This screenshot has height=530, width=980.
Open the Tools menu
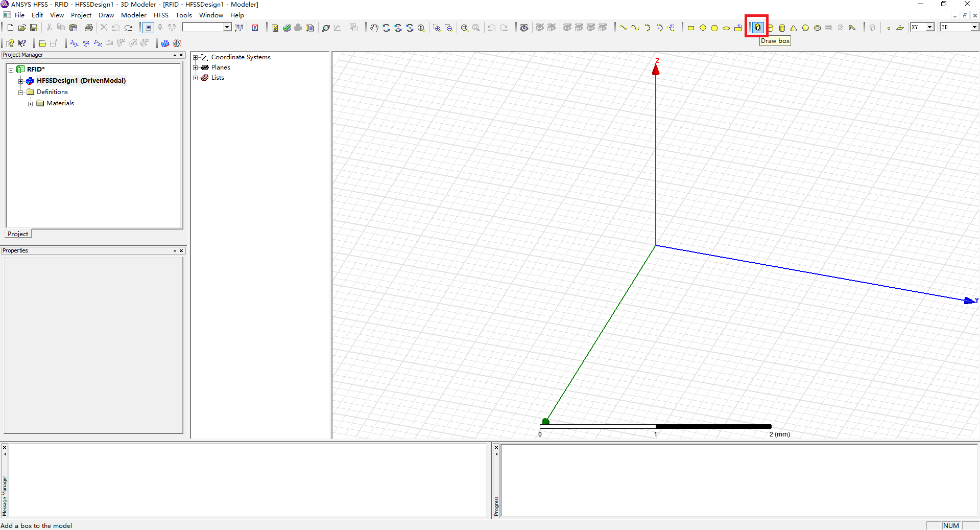[x=184, y=15]
